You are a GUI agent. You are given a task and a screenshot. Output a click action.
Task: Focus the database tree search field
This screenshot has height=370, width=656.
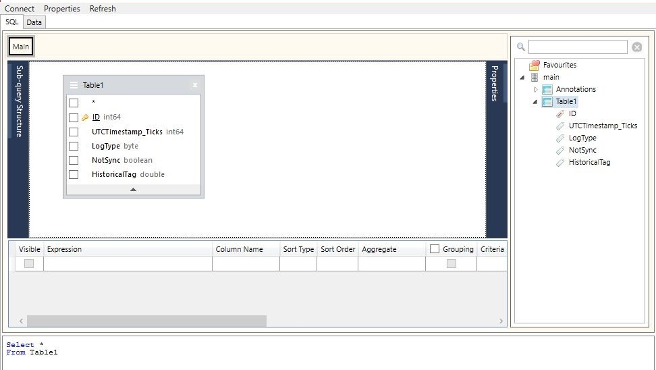(578, 47)
